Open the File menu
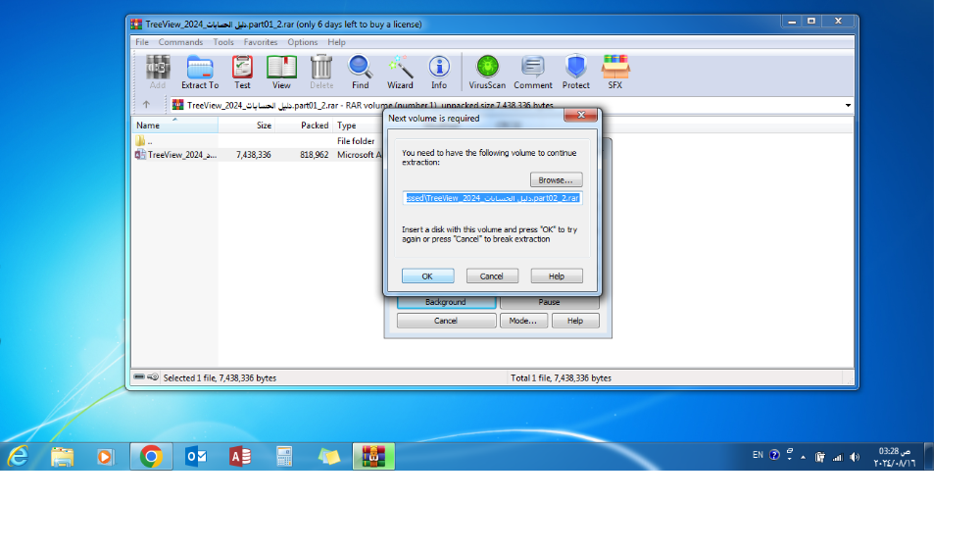The height and width of the screenshot is (551, 980). click(x=142, y=42)
